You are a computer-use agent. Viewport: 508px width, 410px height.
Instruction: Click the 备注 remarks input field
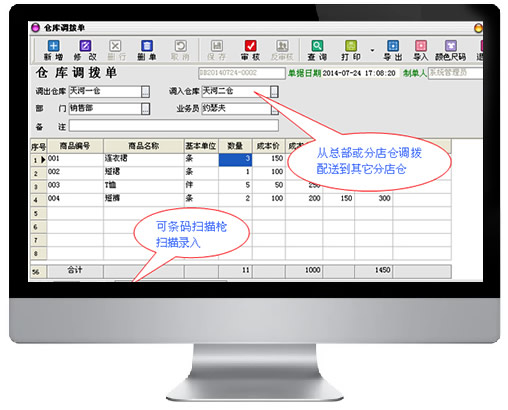174,126
